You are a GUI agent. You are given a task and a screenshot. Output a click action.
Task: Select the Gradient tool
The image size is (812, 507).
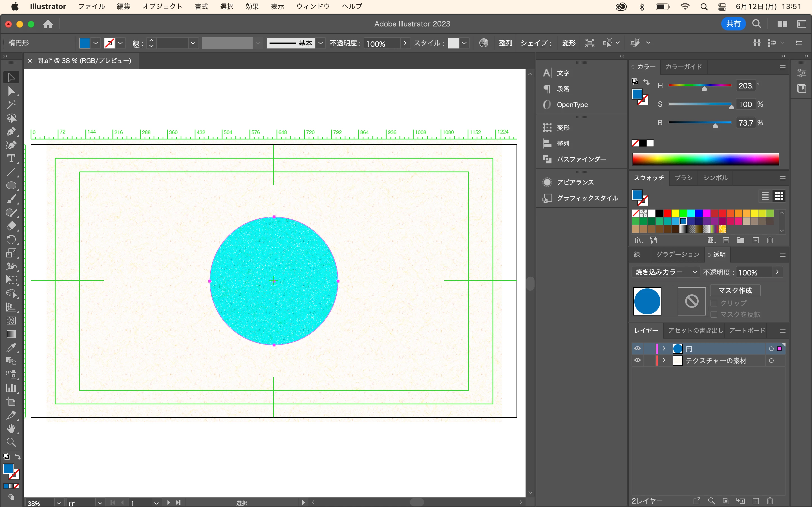pos(11,334)
